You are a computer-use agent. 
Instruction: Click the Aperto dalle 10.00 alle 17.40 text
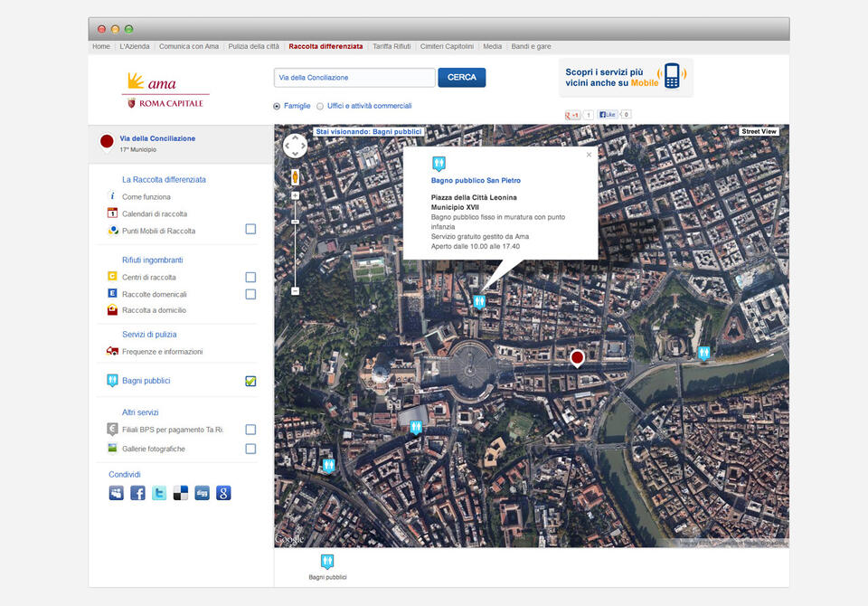click(476, 247)
